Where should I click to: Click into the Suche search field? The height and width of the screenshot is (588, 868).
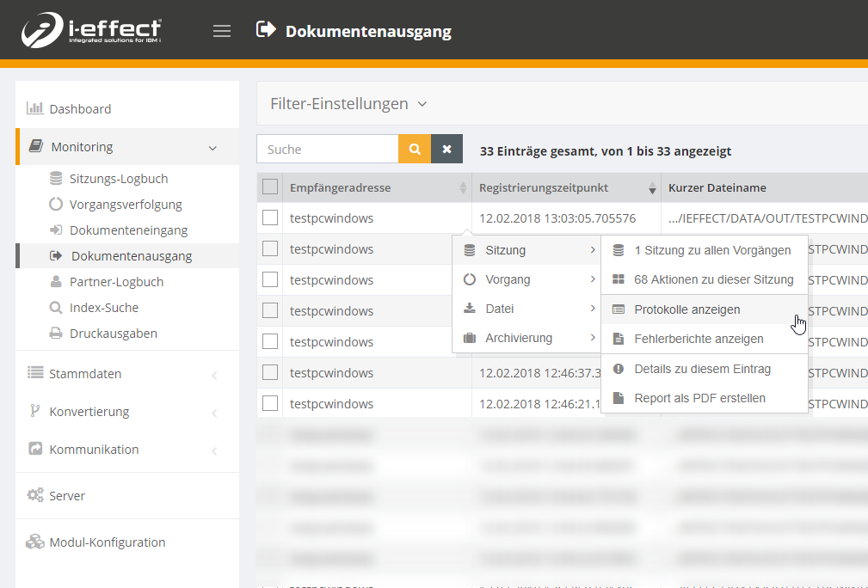[328, 149]
